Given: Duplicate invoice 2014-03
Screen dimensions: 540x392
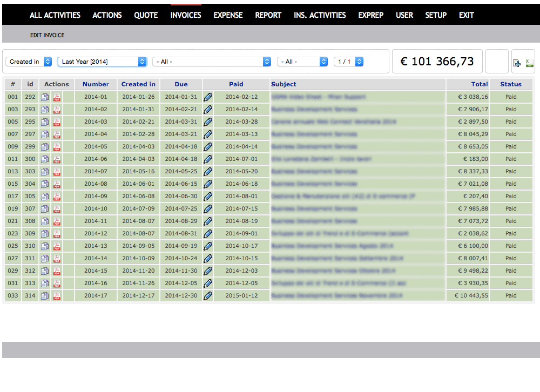Looking at the screenshot, I should (45, 122).
